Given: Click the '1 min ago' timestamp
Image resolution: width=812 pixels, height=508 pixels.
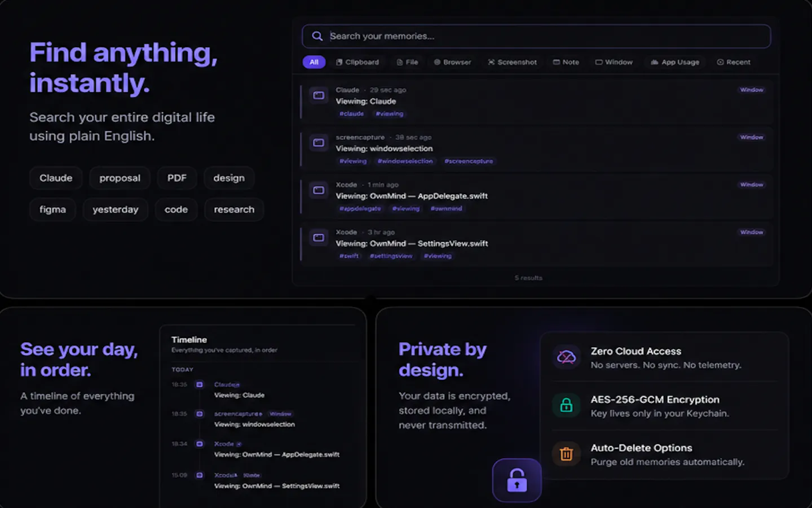Looking at the screenshot, I should (x=383, y=185).
